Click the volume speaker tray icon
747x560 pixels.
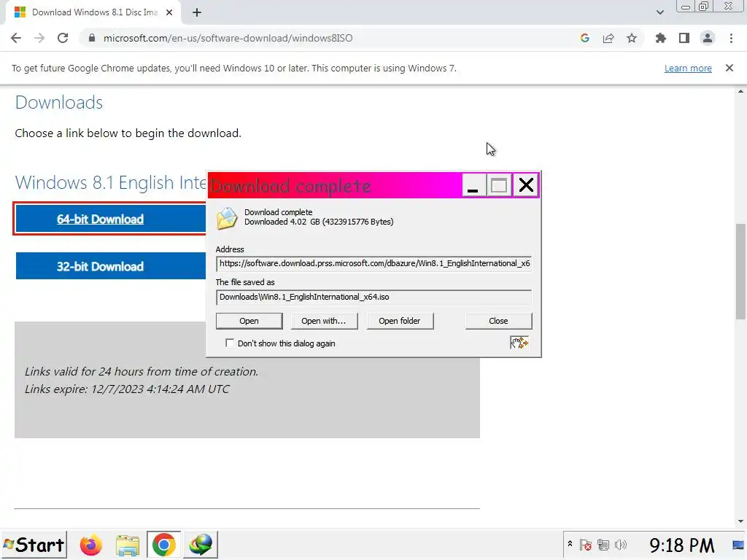pos(621,545)
